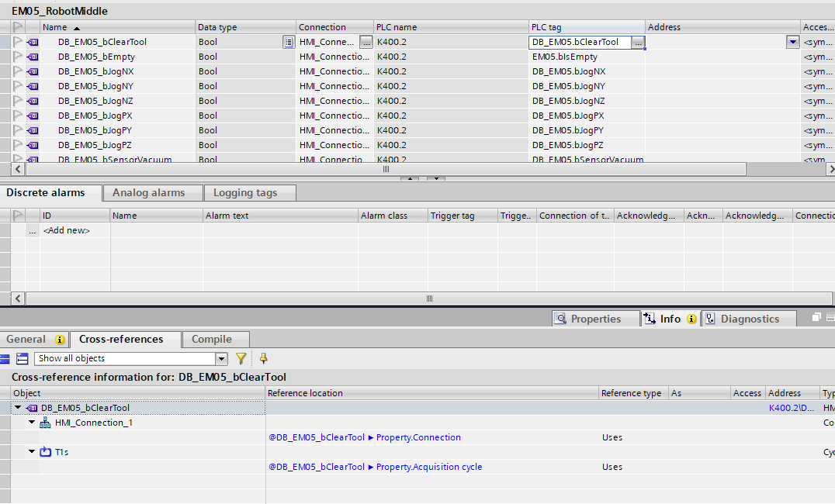This screenshot has width=835, height=504.
Task: Switch to the Analog alarms tab
Action: pos(148,192)
